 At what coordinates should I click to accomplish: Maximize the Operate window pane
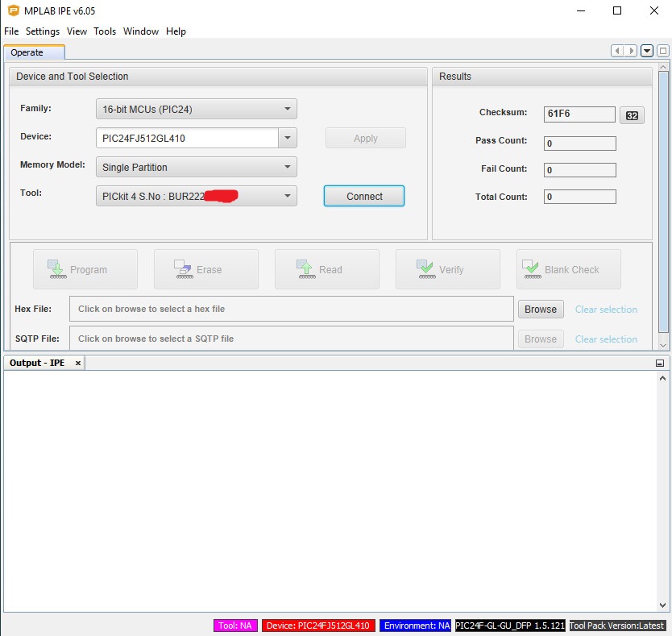(x=662, y=51)
